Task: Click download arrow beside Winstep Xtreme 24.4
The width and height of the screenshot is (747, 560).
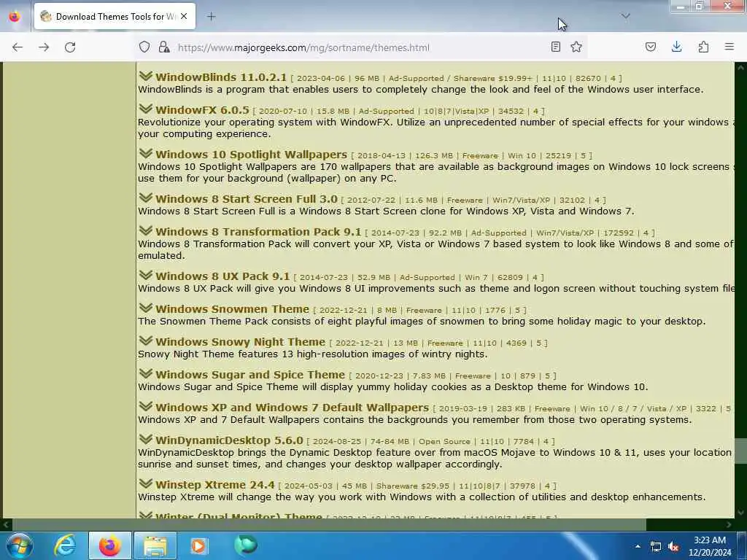Action: point(146,484)
